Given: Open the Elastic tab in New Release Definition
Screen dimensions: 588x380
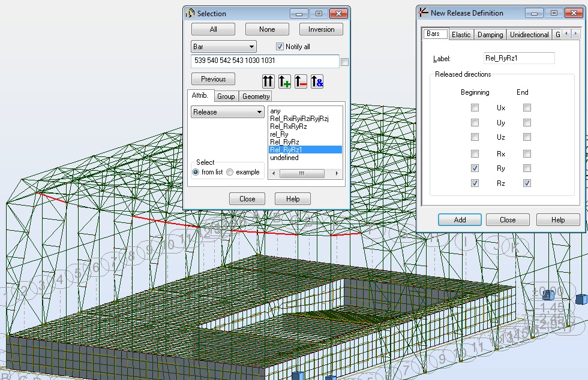Looking at the screenshot, I should [x=461, y=34].
